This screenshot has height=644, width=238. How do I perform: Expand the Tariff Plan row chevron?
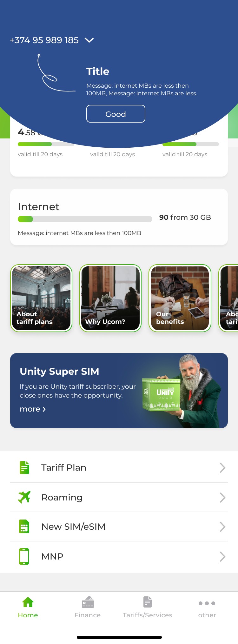(x=222, y=467)
